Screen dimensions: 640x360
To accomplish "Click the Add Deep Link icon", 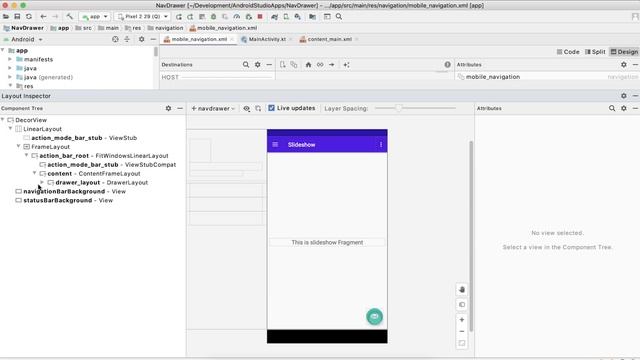I will click(x=320, y=64).
